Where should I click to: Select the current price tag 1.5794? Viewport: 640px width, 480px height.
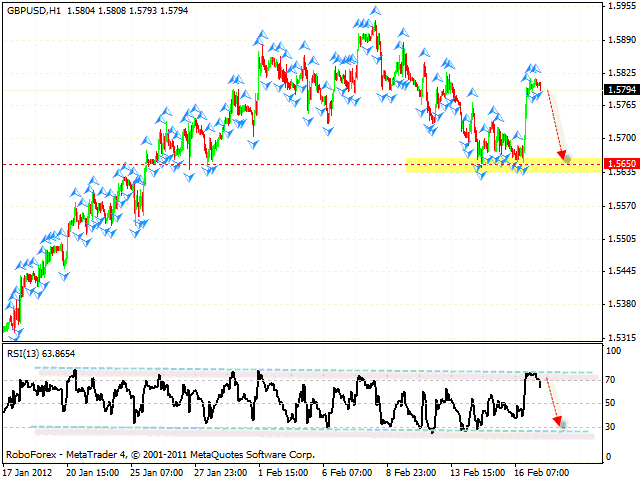click(617, 89)
